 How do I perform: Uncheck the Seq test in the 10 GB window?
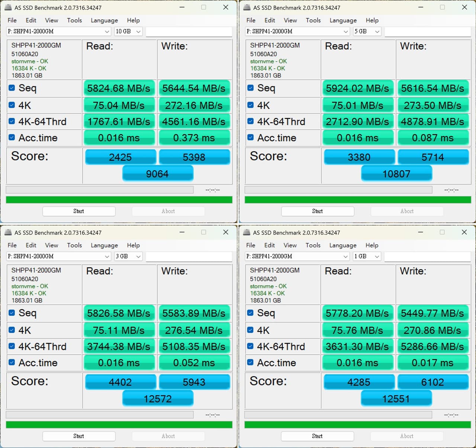[x=12, y=88]
